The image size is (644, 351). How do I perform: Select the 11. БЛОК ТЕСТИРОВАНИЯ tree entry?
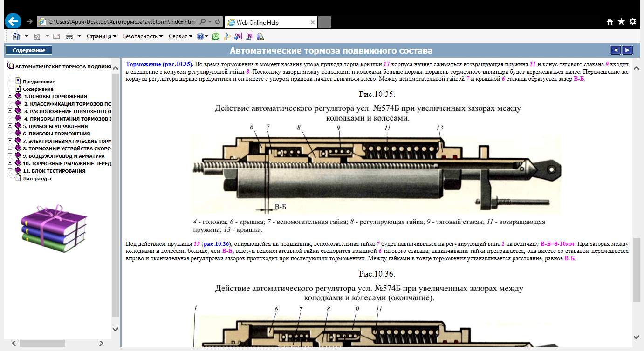[55, 171]
